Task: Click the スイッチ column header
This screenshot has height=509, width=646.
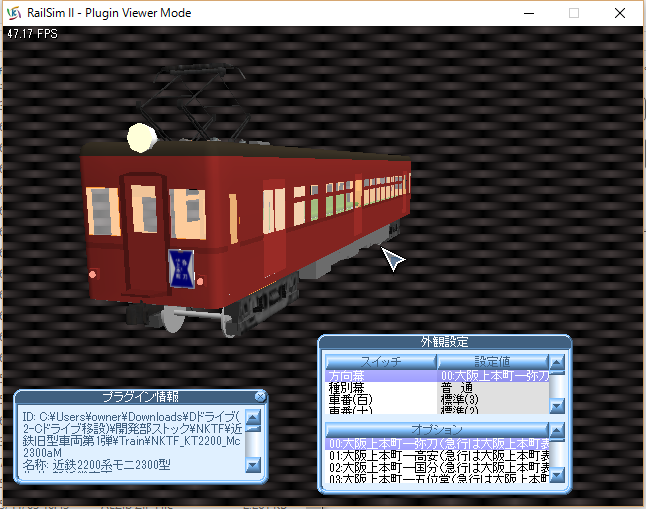Action: click(x=381, y=362)
